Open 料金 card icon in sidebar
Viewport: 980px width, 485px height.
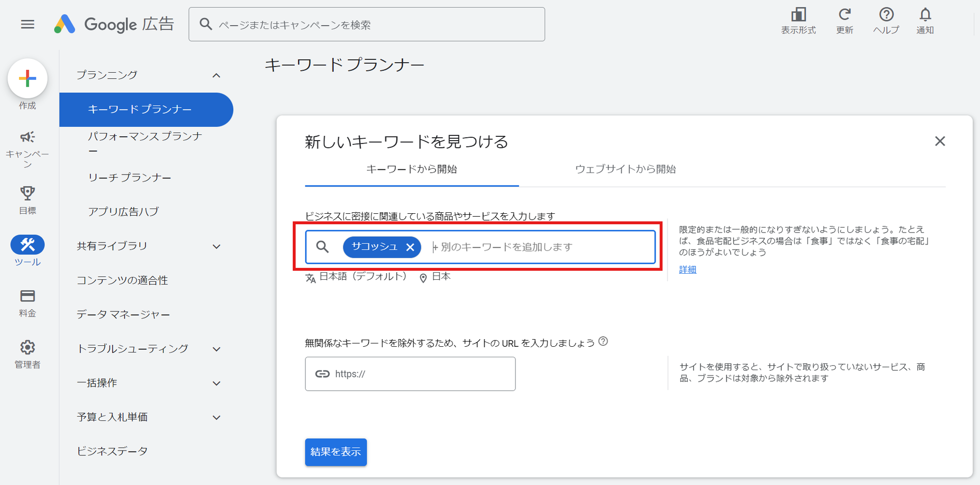[x=27, y=296]
